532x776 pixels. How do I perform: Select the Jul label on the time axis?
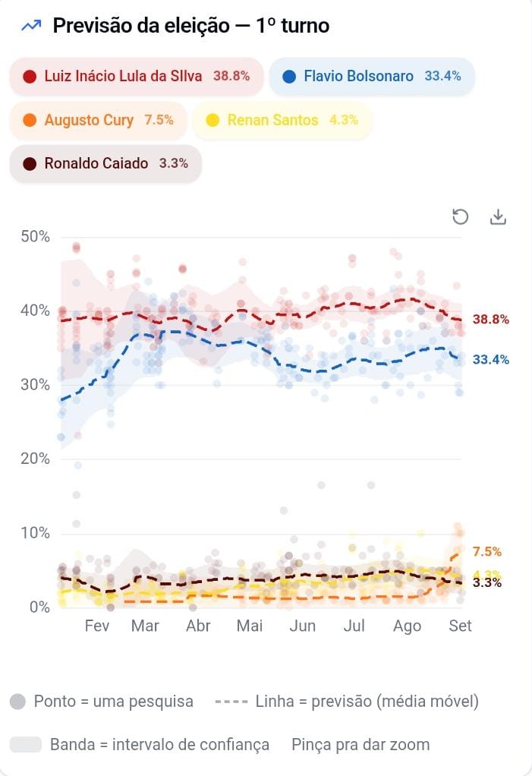click(x=354, y=626)
